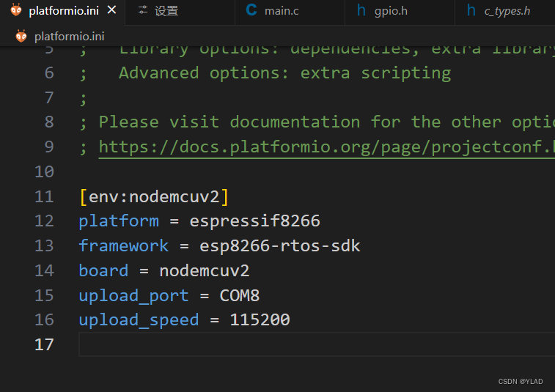Click the 'framework' key on line 13
The height and width of the screenshot is (392, 555).
(123, 246)
